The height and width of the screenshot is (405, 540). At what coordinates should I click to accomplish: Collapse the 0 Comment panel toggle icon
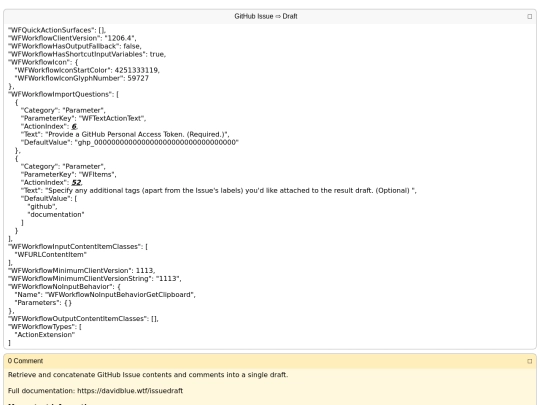[x=529, y=361]
